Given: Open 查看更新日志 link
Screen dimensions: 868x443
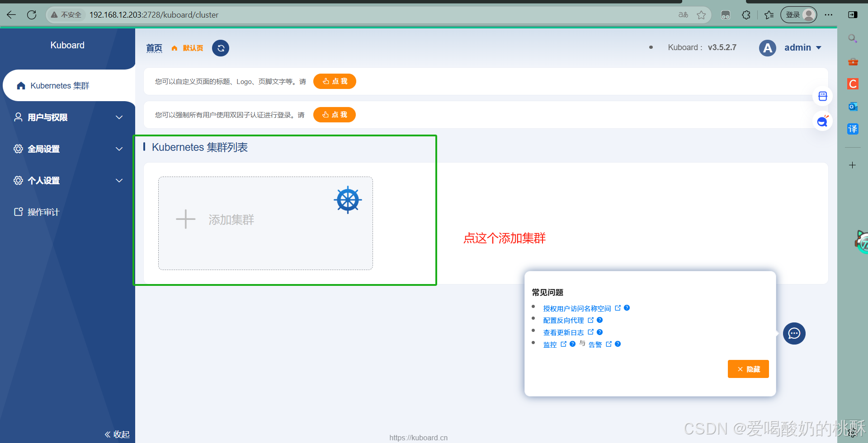Looking at the screenshot, I should [563, 332].
